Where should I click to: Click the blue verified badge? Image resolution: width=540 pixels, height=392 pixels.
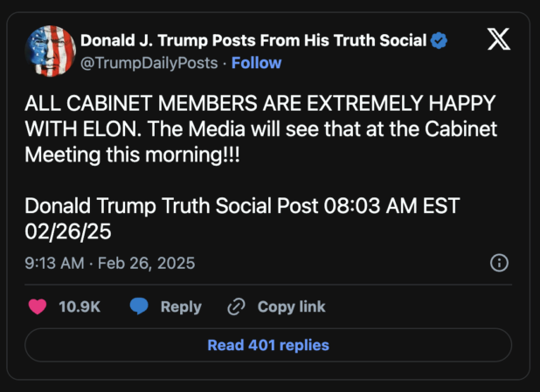(443, 40)
